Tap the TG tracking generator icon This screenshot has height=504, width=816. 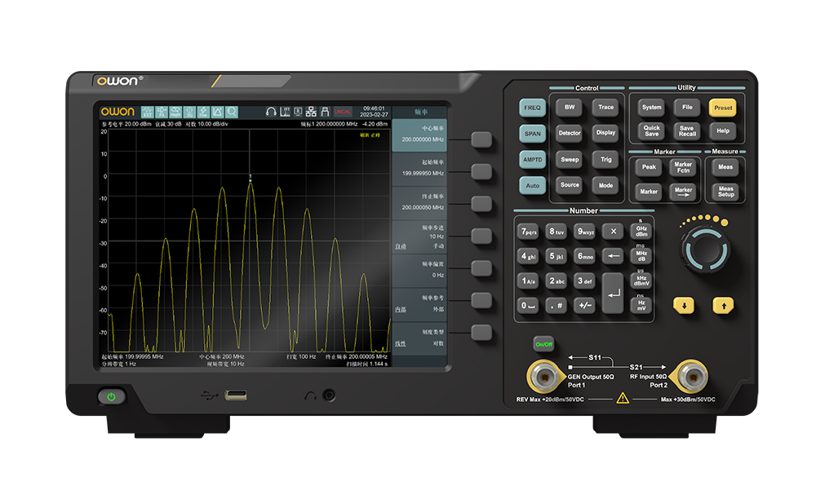point(189,112)
